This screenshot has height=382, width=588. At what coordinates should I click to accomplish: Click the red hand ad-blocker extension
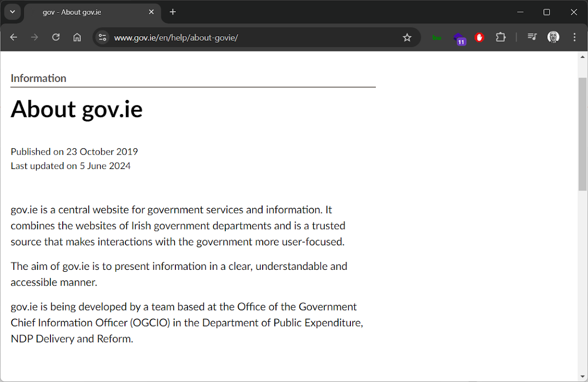tap(479, 37)
